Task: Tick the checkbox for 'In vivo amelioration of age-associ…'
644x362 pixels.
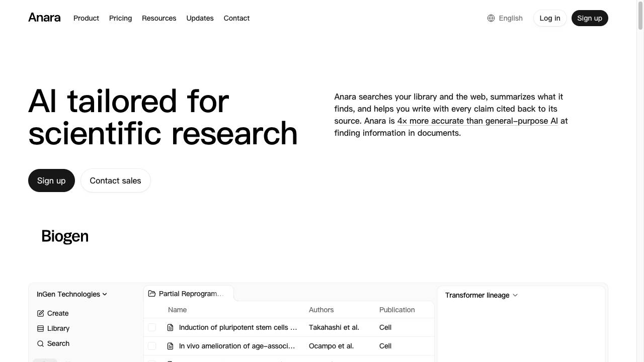Action: (152, 346)
